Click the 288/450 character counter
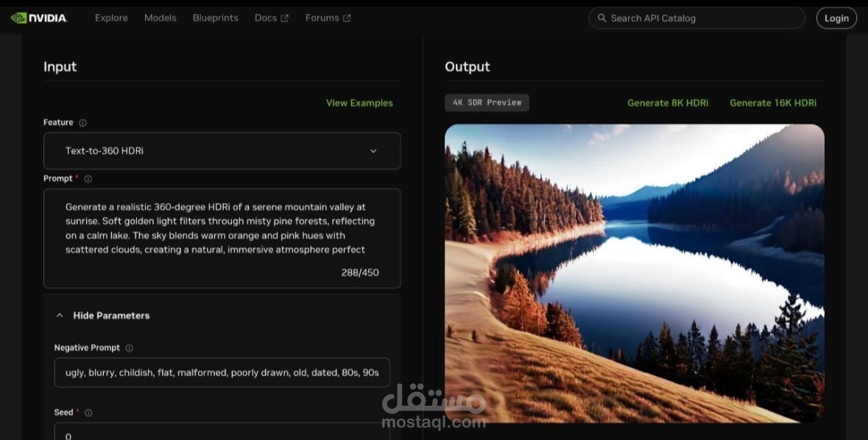 point(360,273)
